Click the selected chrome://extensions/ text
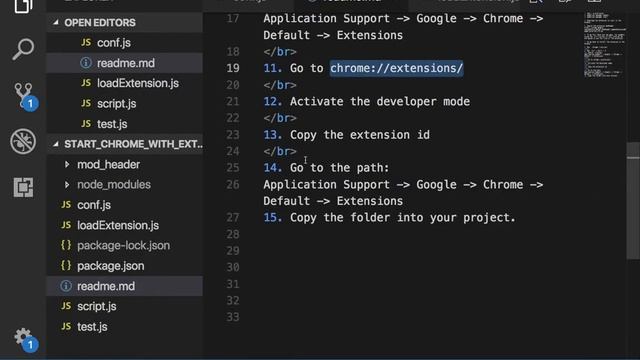 click(396, 68)
